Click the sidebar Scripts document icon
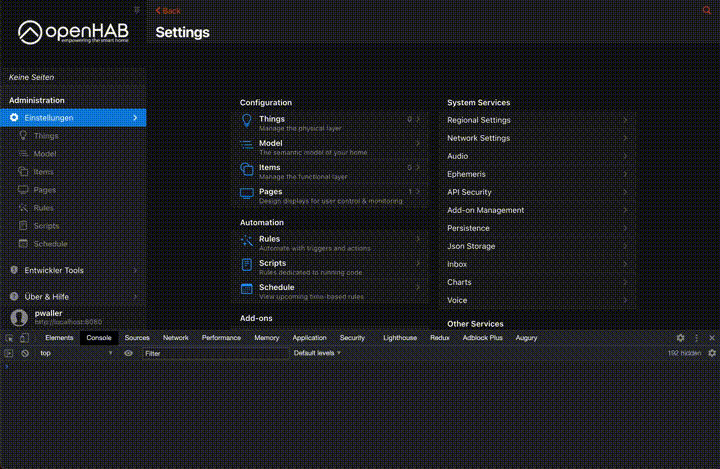720x469 pixels. 23,226
